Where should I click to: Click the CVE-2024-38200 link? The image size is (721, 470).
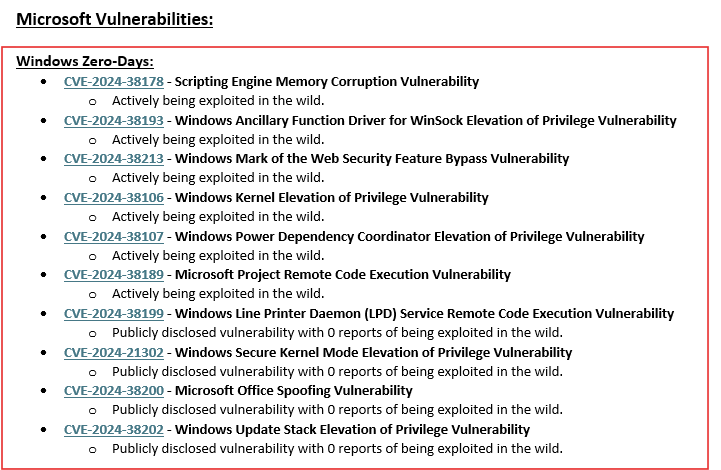click(113, 391)
